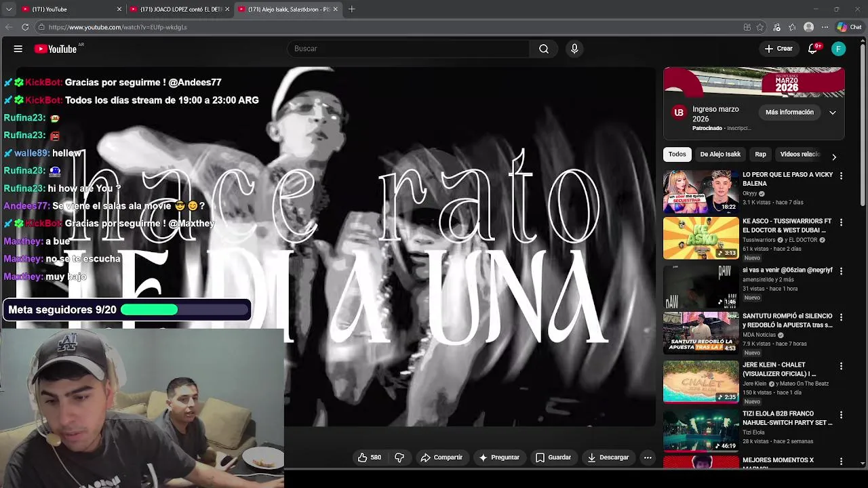Reload the page with the browser refresh icon
This screenshot has height=488, width=868.
point(25,27)
